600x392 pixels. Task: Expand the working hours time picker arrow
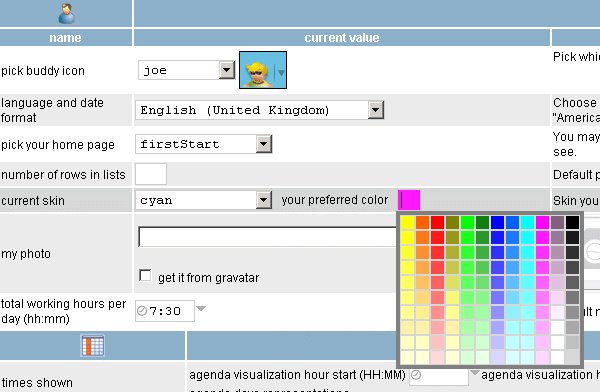pos(201,308)
